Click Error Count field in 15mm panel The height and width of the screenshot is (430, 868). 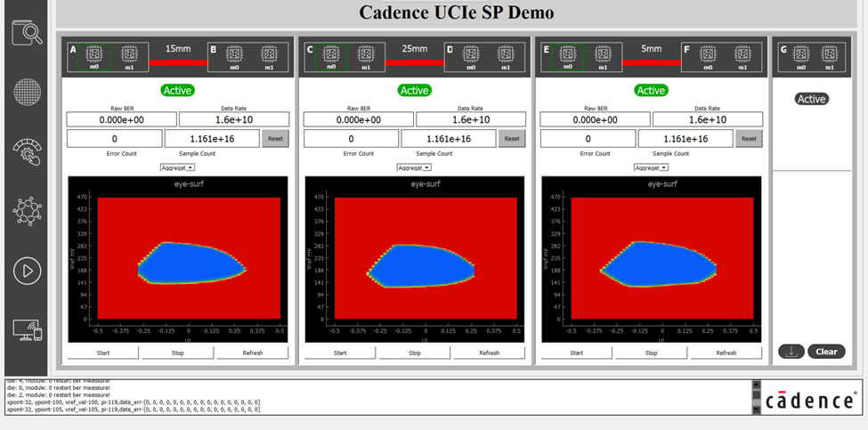[115, 139]
